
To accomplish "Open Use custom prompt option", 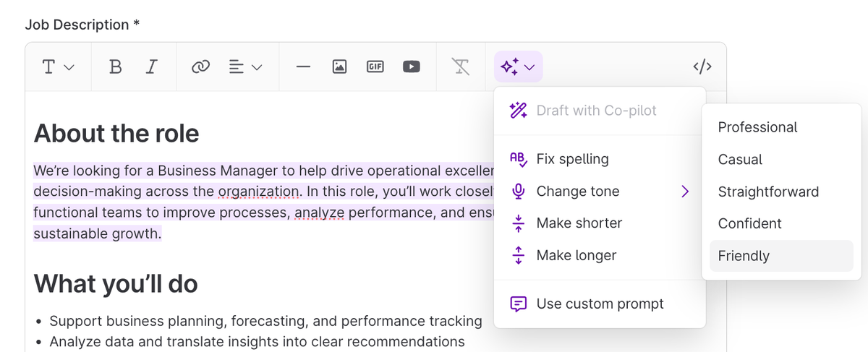I will pos(600,304).
